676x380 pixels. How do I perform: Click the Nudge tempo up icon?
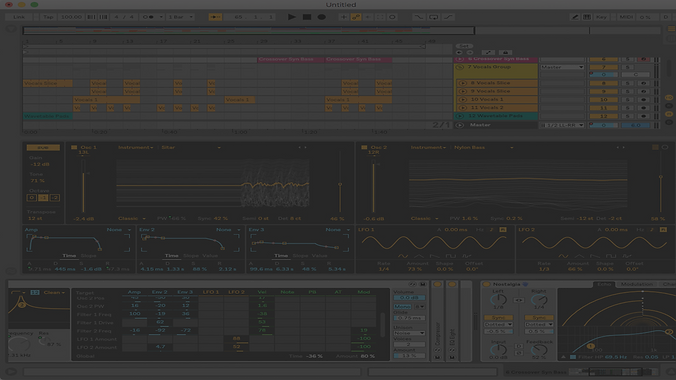click(103, 17)
